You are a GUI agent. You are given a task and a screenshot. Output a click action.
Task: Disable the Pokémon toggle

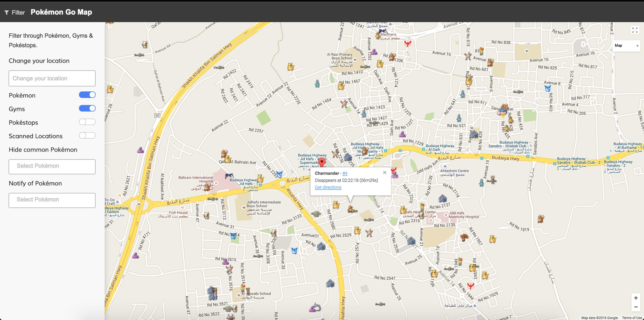tap(87, 95)
